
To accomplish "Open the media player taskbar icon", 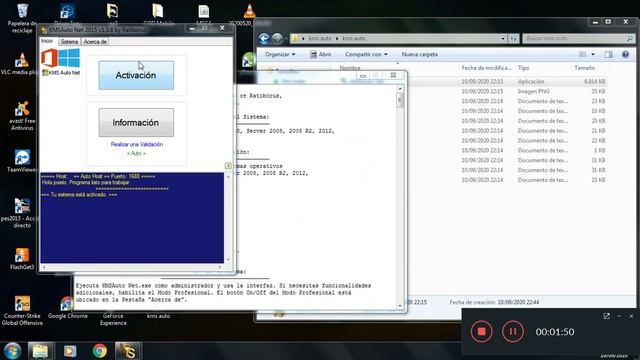I will click(70, 351).
